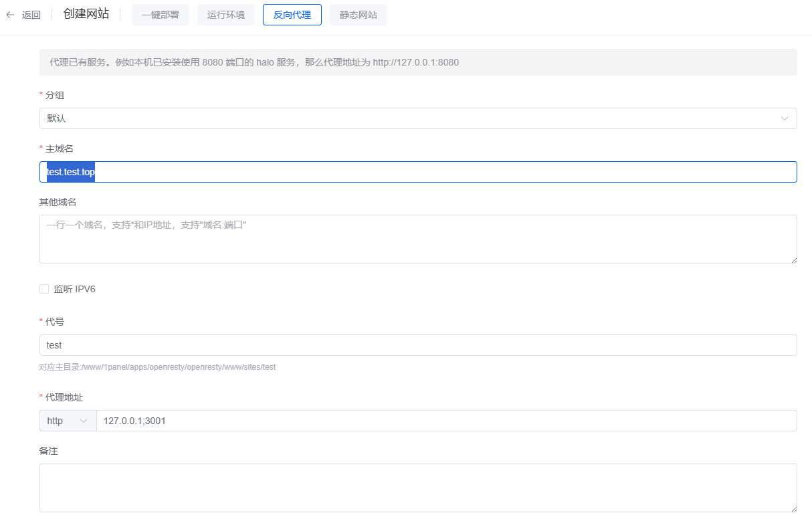Viewport: 812px width, 519px height.
Task: Click the 创建网站 page title
Action: (86, 14)
